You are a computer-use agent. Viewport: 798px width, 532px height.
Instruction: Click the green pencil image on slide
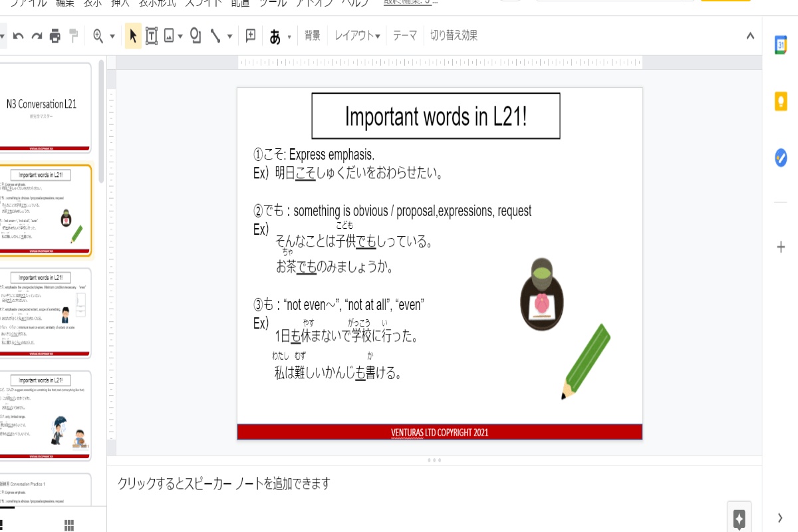point(586,362)
